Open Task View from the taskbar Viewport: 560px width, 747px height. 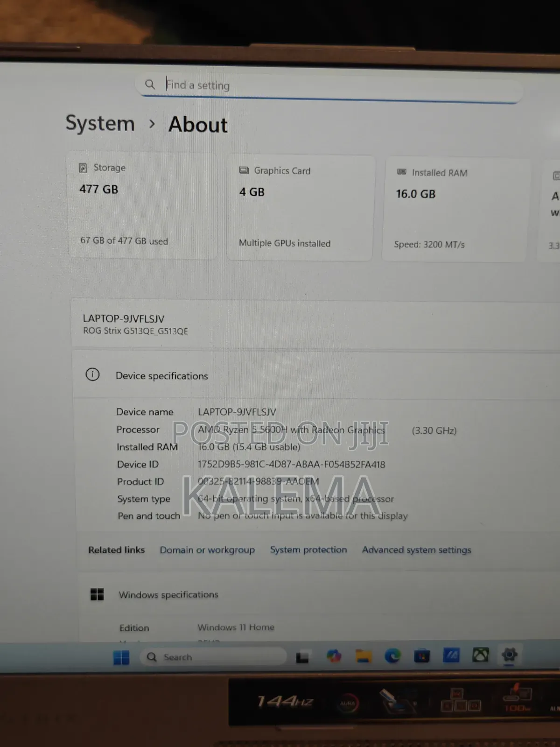pyautogui.click(x=302, y=657)
